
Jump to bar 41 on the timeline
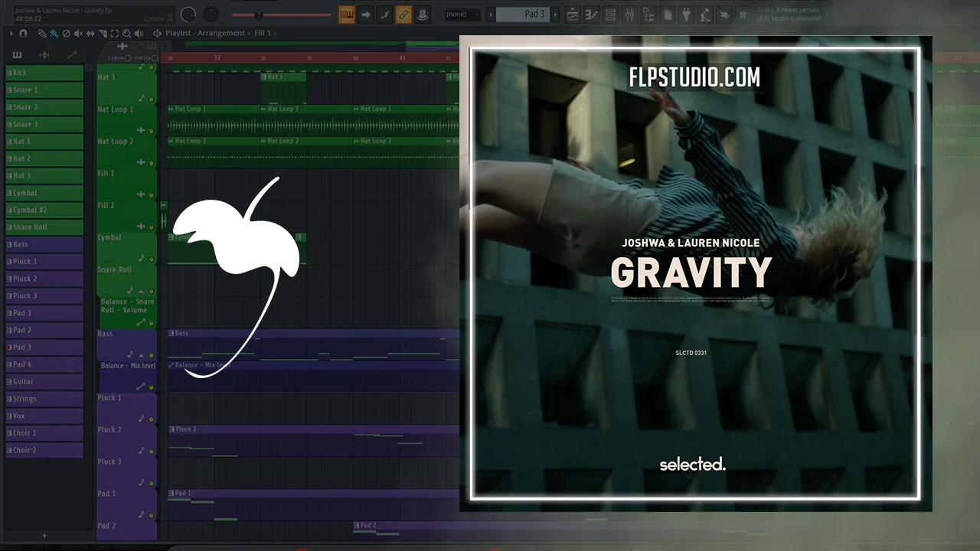click(x=403, y=58)
